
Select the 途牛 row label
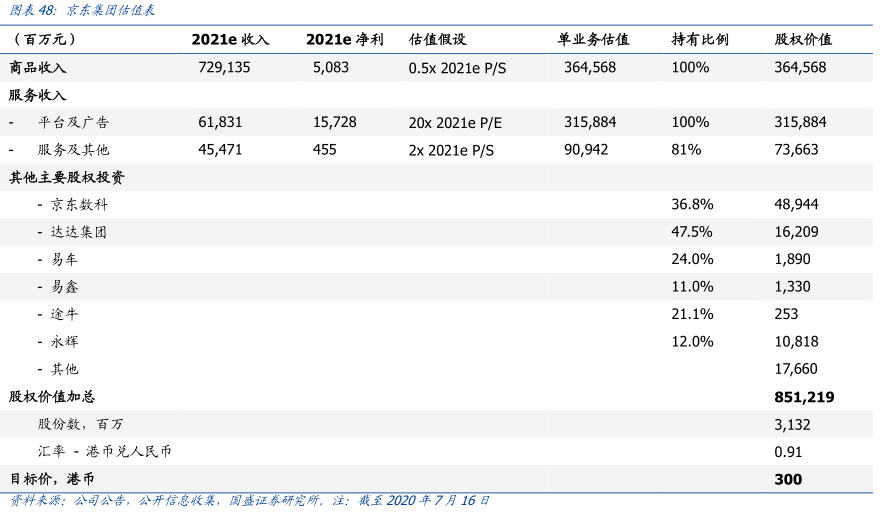[64, 314]
